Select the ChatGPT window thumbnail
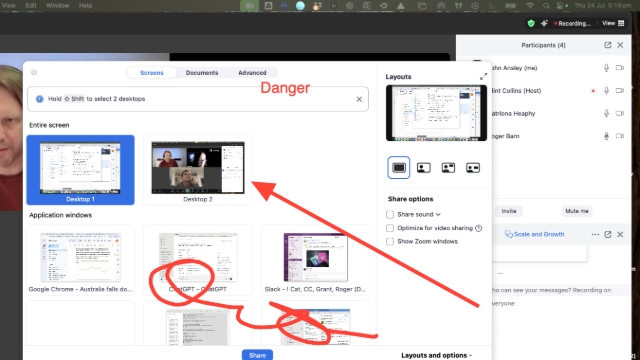 click(198, 260)
